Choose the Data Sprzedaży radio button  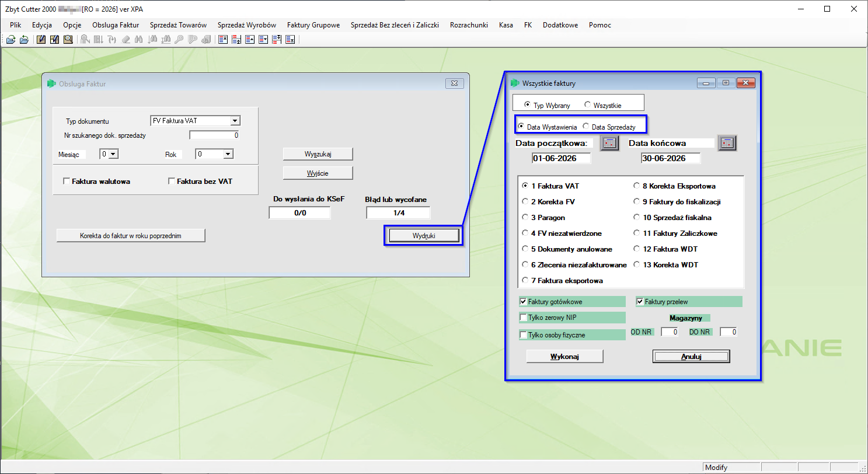pyautogui.click(x=586, y=126)
